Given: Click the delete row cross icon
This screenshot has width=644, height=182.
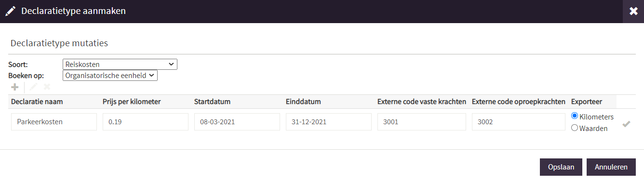Looking at the screenshot, I should [x=47, y=87].
